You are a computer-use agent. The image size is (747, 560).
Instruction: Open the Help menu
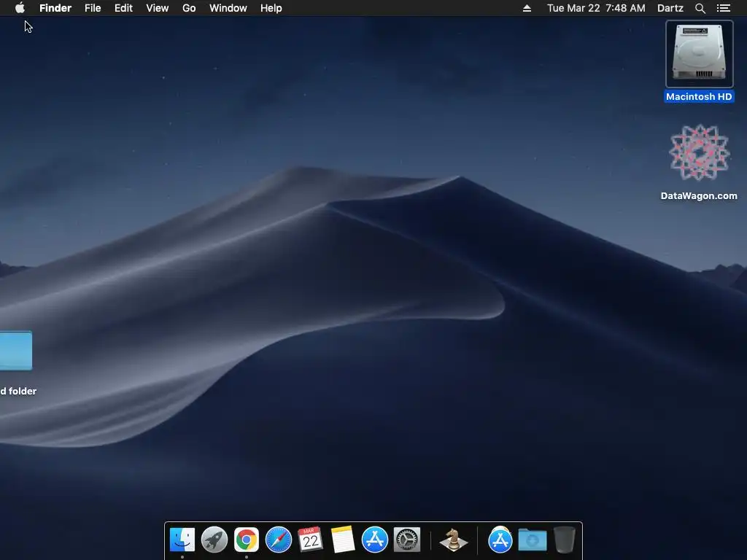[271, 8]
